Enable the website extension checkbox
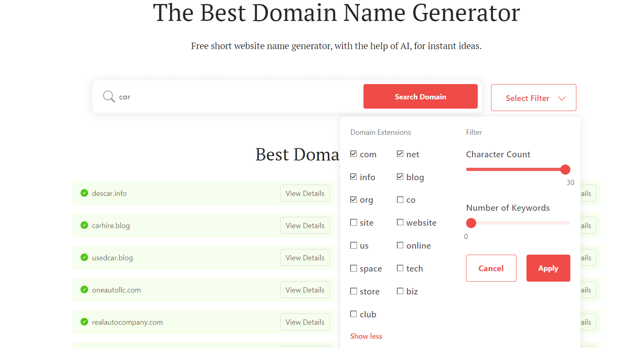Viewport: 644px width, 348px height. tap(400, 222)
